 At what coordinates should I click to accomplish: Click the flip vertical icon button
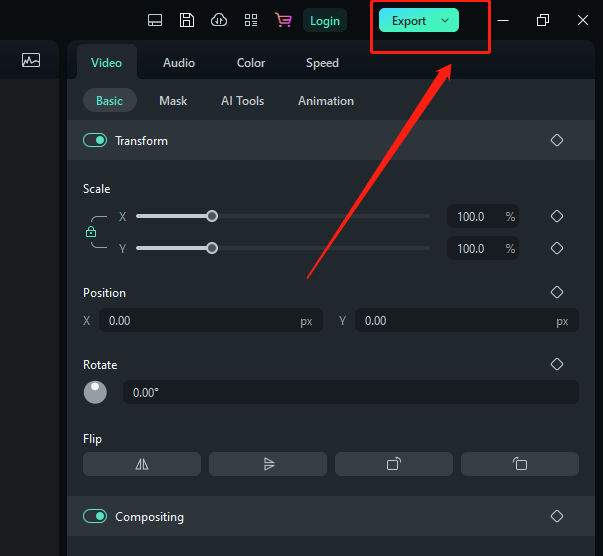267,464
